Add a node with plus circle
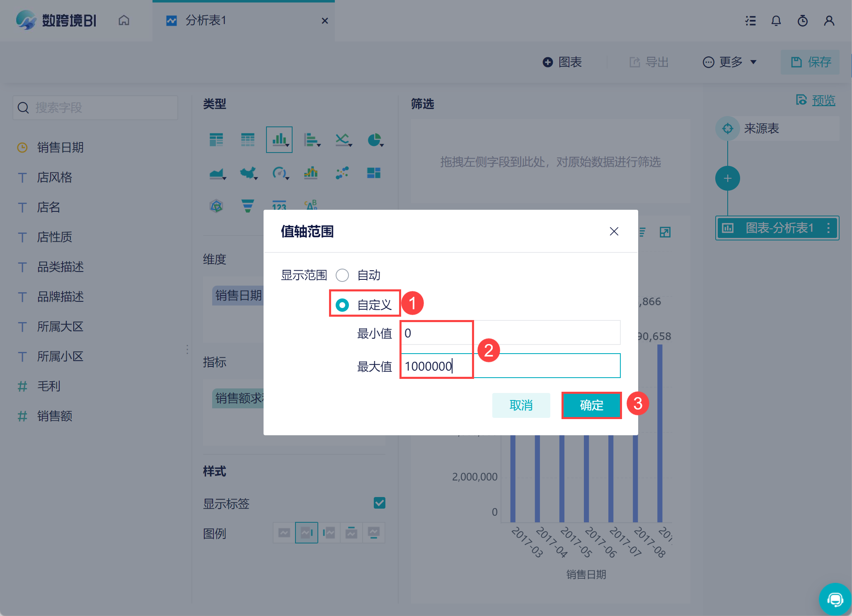 (727, 178)
